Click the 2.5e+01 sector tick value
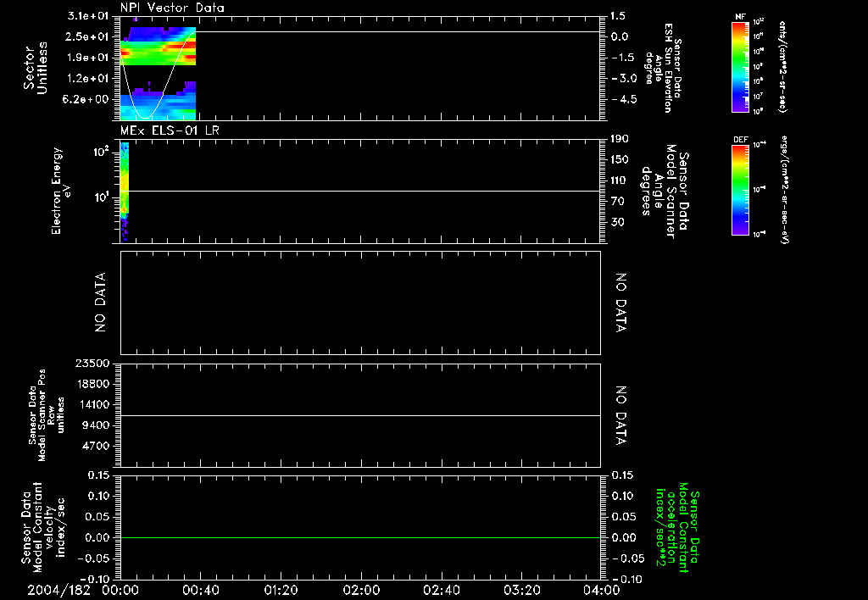868x600 pixels. [x=87, y=37]
